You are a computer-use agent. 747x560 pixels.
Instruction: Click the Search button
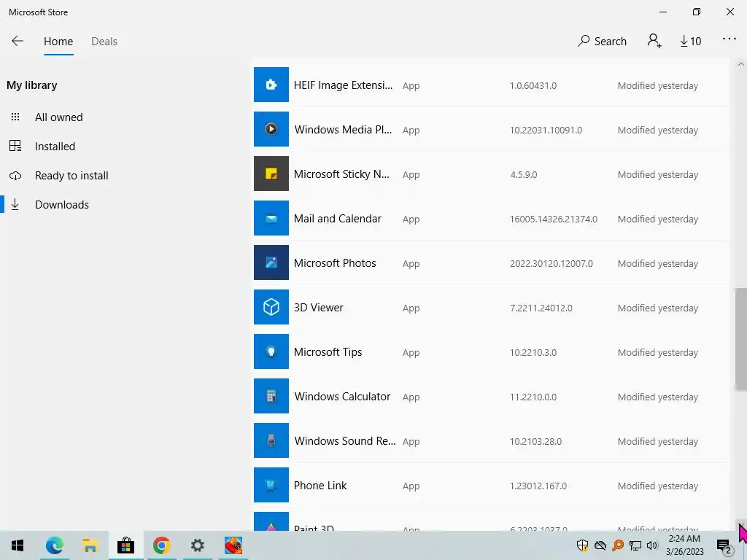pyautogui.click(x=602, y=42)
